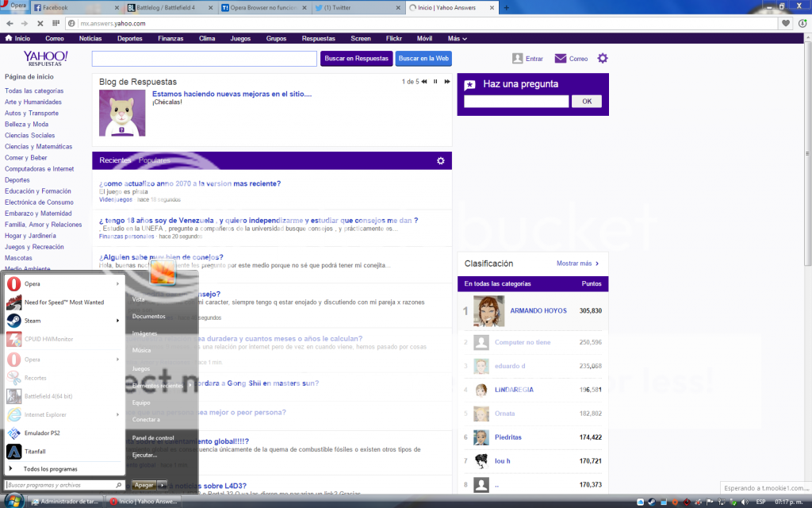
Task: Pause the Blog de Respuestas slideshow
Action: click(x=435, y=82)
